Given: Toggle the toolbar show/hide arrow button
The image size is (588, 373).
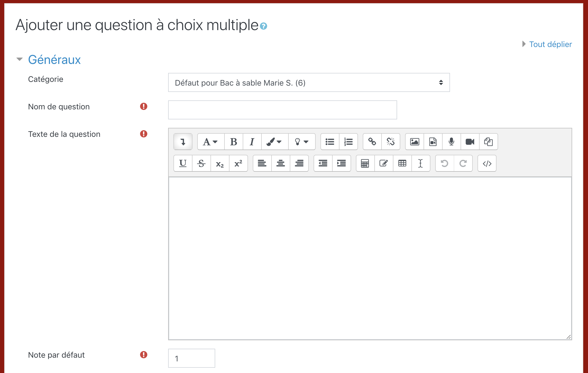Looking at the screenshot, I should (x=183, y=142).
